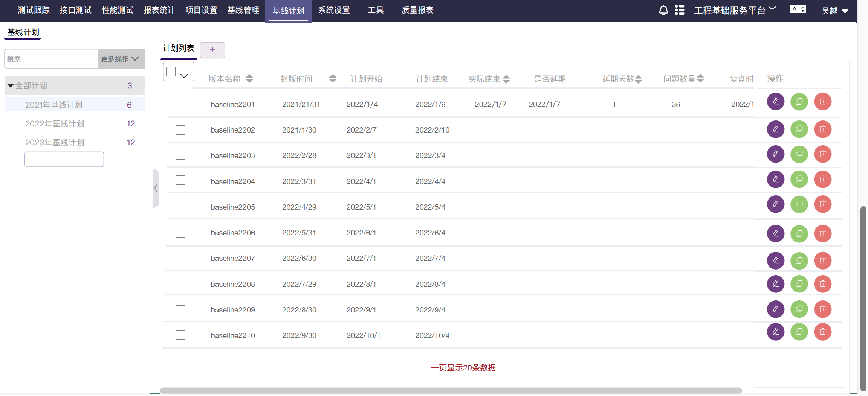Edit the baseline2202 row
This screenshot has width=868, height=396.
tap(775, 129)
